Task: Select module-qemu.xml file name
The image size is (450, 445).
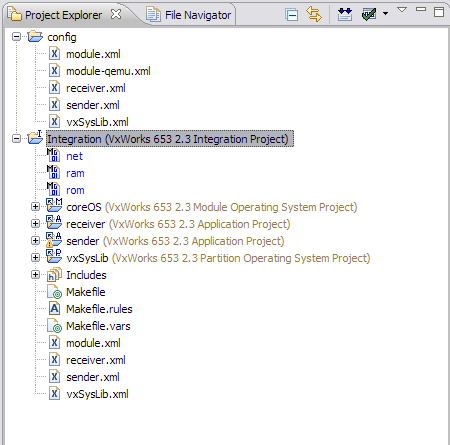Action: 108,71
